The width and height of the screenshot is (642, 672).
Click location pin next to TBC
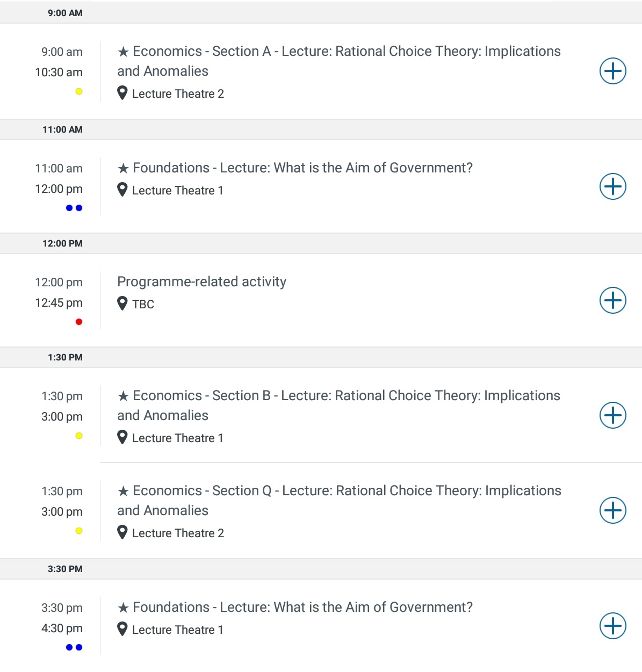tap(122, 304)
